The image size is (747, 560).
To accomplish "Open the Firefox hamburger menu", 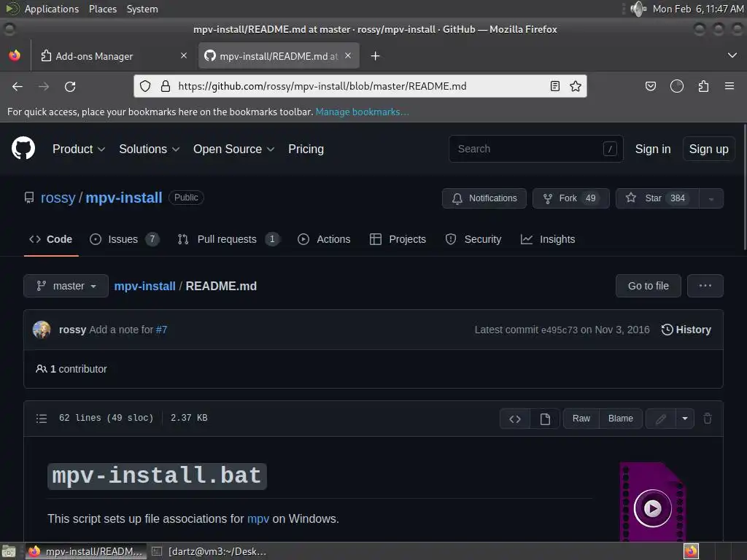I will point(729,86).
